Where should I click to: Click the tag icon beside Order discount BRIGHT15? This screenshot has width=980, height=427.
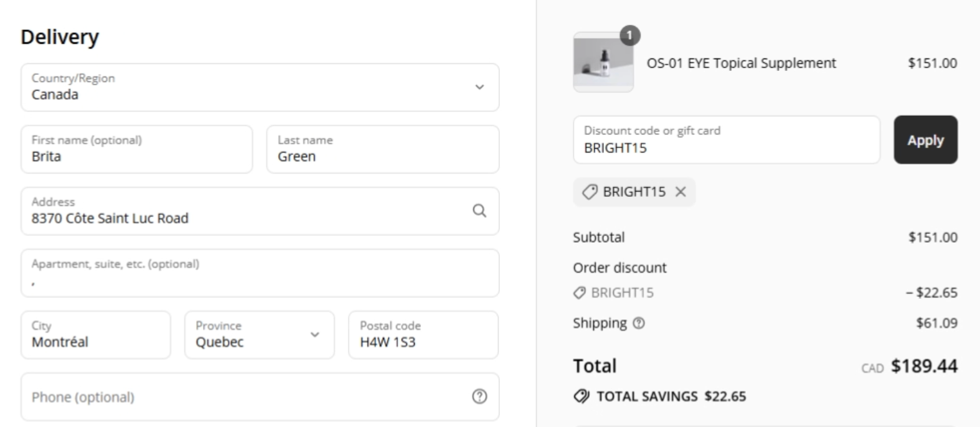tap(579, 293)
